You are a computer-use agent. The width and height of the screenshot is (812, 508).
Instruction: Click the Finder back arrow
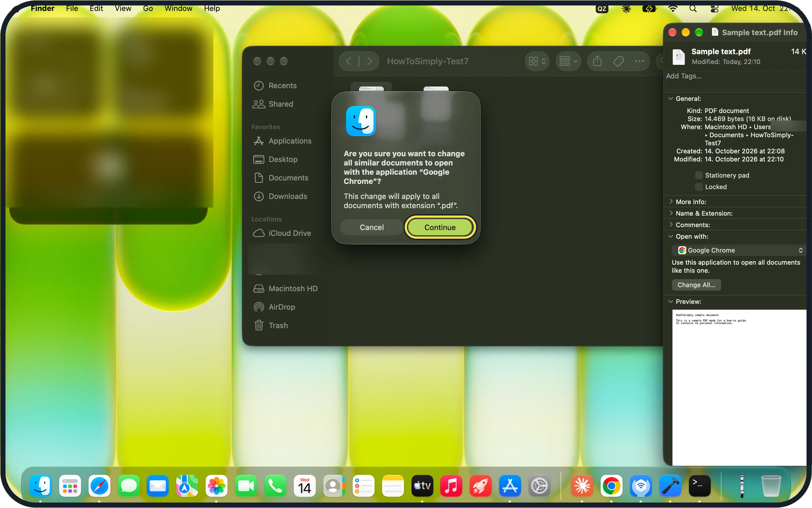349,61
